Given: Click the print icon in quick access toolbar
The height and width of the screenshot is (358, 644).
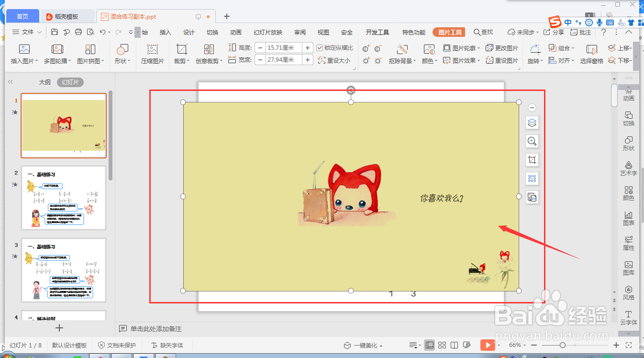Looking at the screenshot, I should [79, 32].
